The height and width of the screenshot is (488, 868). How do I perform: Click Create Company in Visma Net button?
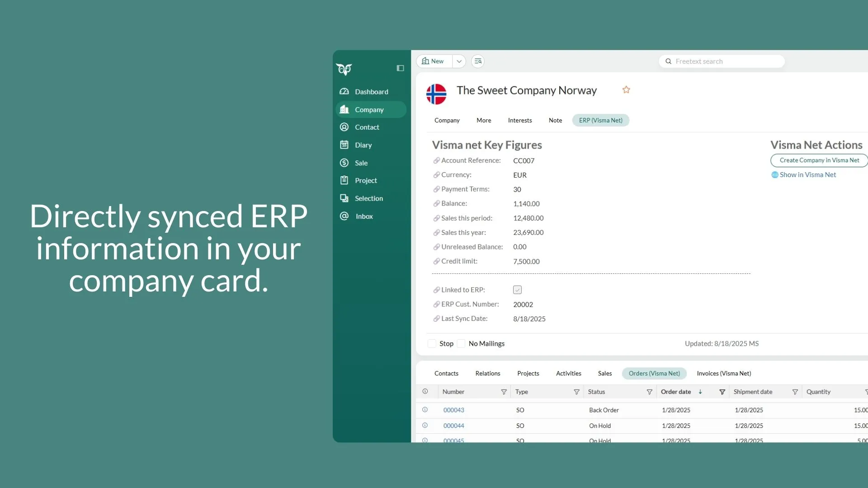819,160
